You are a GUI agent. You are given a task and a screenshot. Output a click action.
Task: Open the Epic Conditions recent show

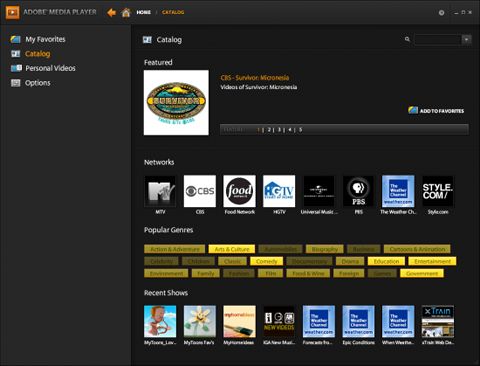point(358,321)
